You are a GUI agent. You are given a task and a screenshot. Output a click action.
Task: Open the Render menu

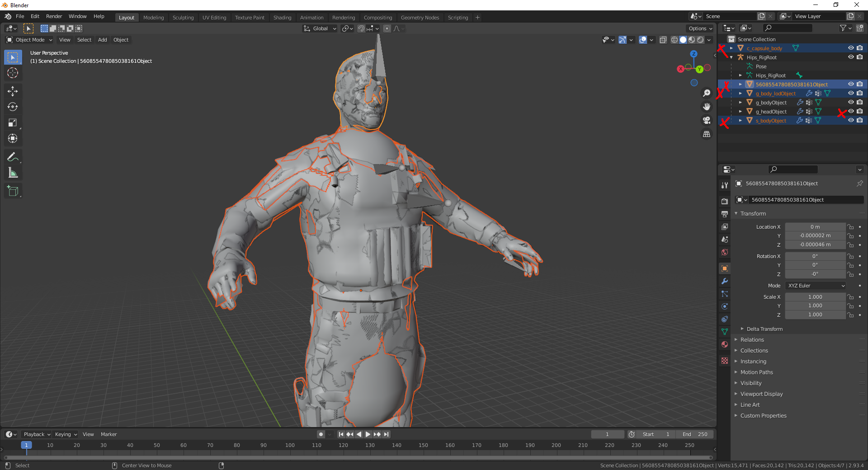(x=54, y=16)
